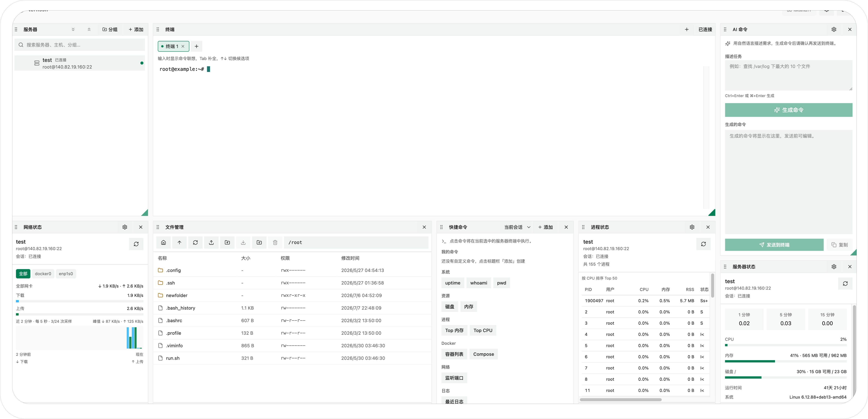
Task: Select process row PID 1900497
Action: pyautogui.click(x=646, y=300)
